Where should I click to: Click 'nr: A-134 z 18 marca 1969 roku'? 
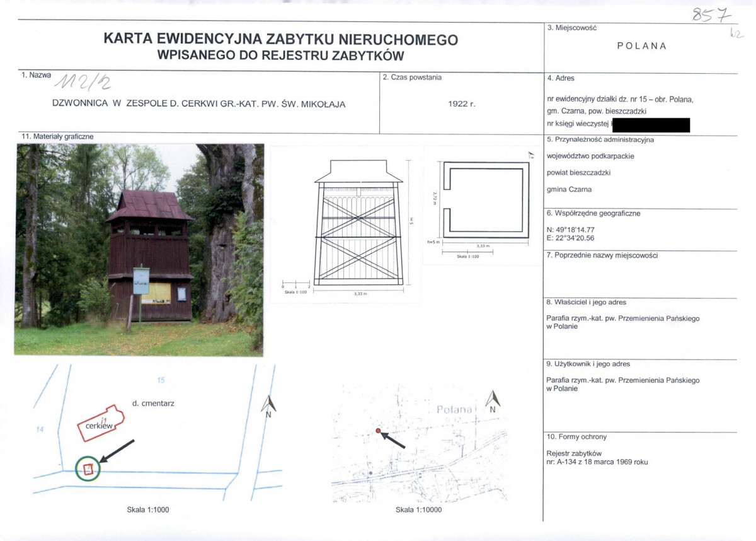point(597,462)
